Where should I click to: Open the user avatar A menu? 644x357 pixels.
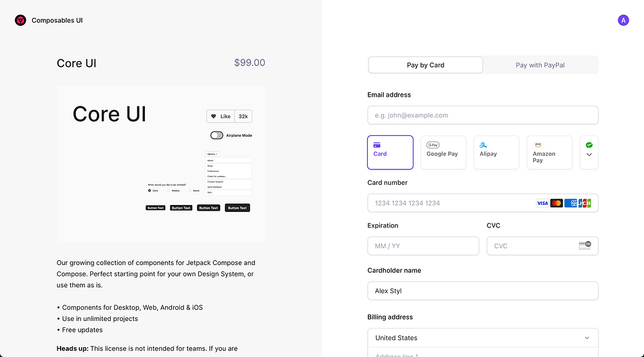623,21
